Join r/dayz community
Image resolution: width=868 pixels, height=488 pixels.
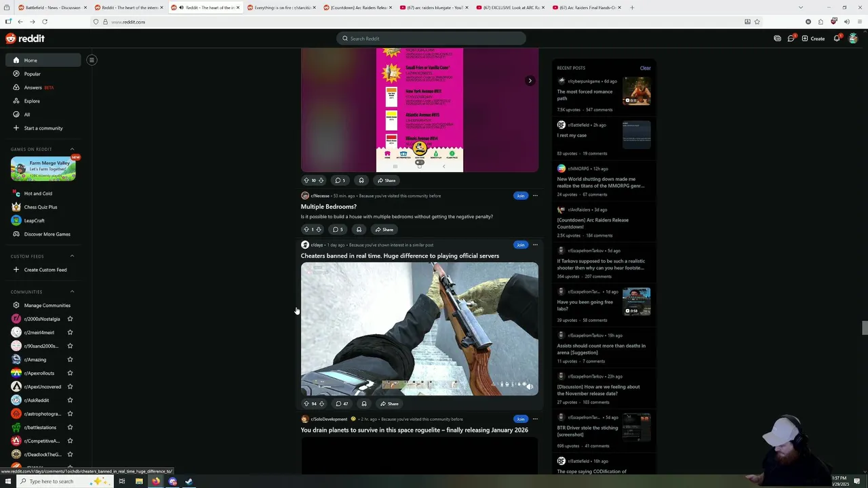tap(520, 245)
